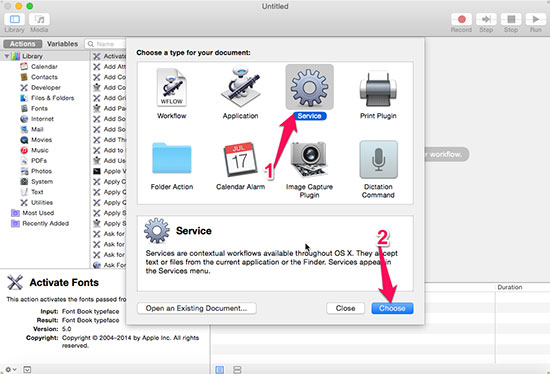Open the Media browser toolbar button
The image size is (550, 374).
click(39, 19)
